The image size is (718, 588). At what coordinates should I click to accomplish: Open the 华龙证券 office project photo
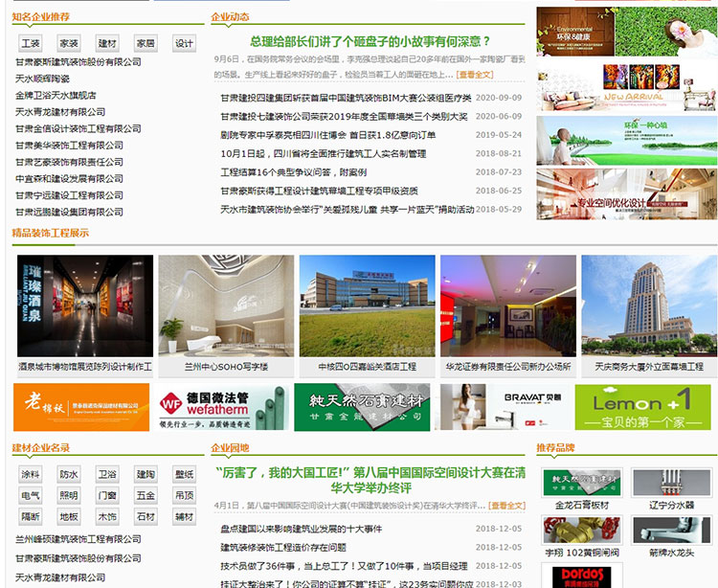click(x=507, y=306)
